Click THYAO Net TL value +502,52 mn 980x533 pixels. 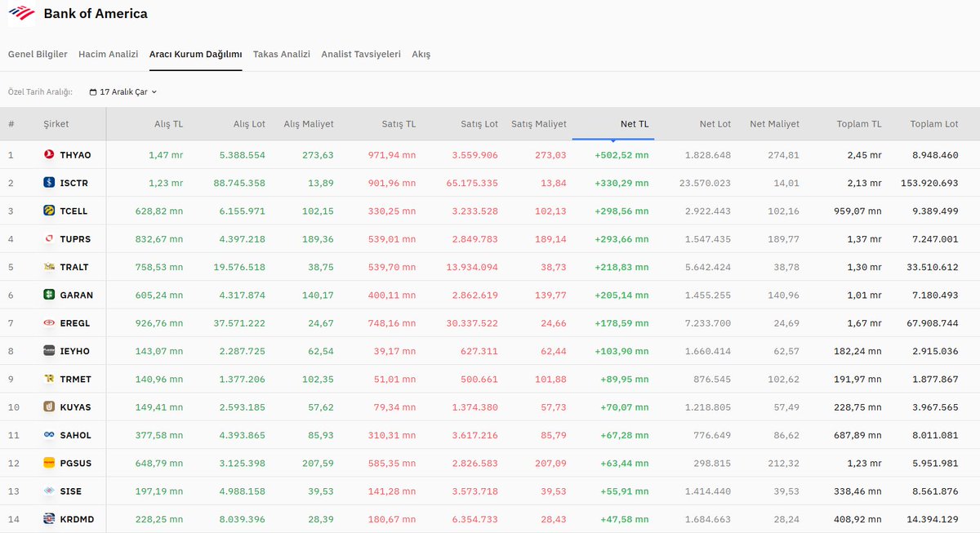click(x=621, y=155)
